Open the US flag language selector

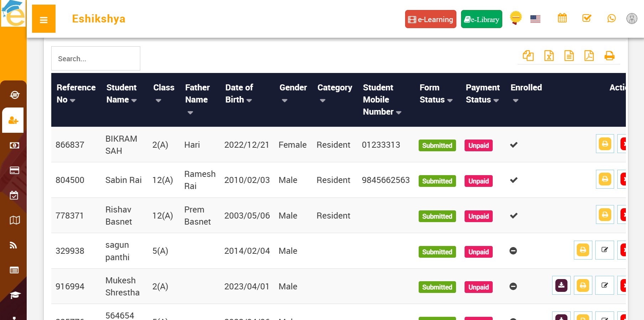[x=535, y=19]
